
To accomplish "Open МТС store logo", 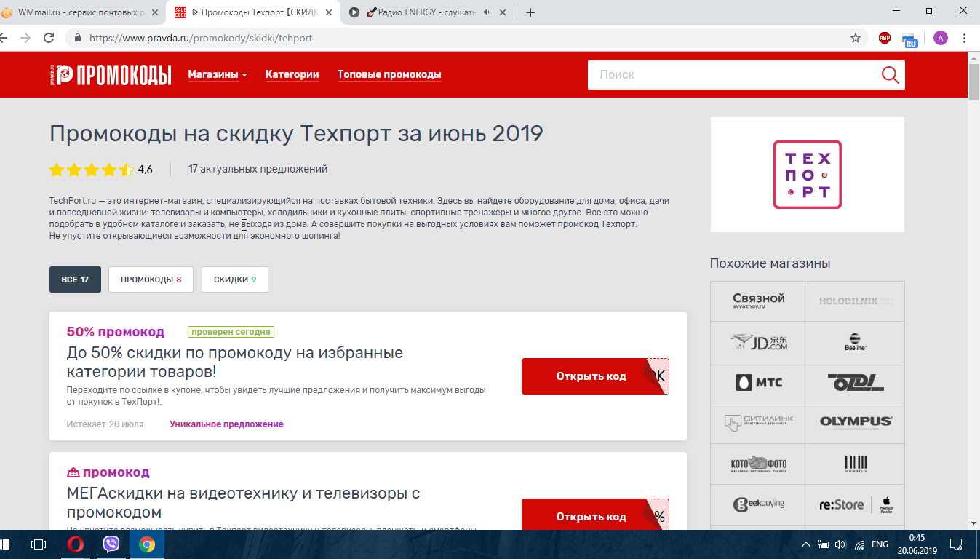I will click(759, 383).
